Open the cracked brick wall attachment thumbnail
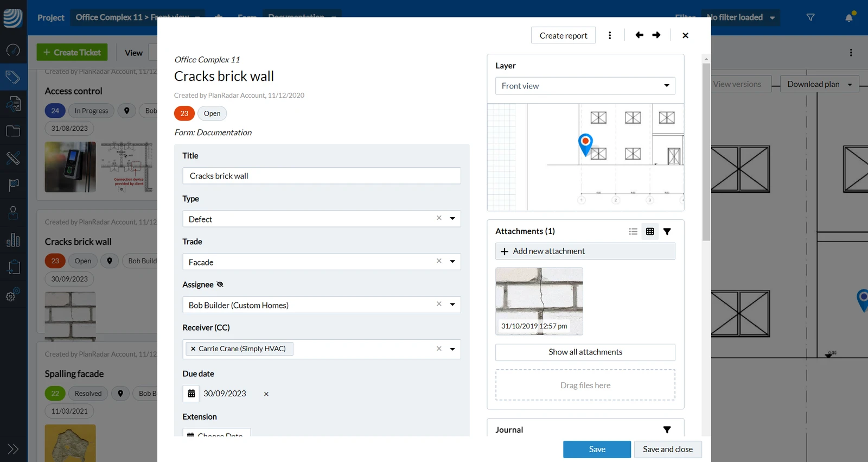 (539, 301)
